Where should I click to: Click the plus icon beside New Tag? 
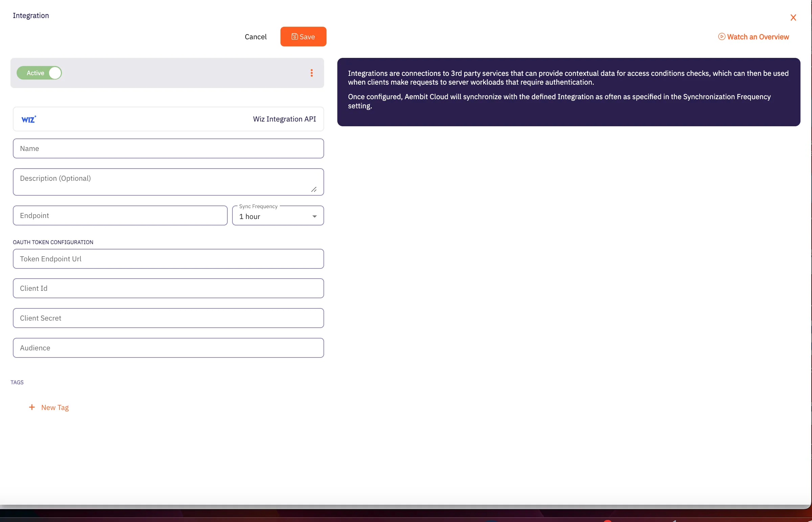[32, 408]
